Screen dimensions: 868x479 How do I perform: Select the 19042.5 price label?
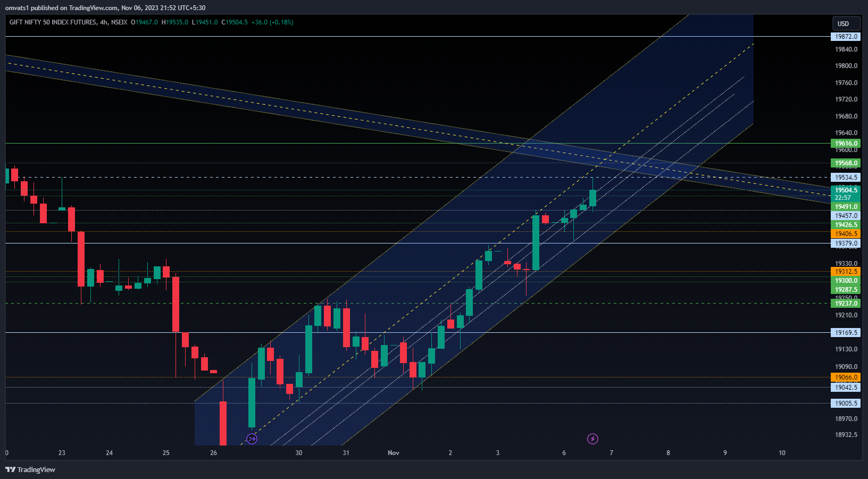(x=846, y=388)
